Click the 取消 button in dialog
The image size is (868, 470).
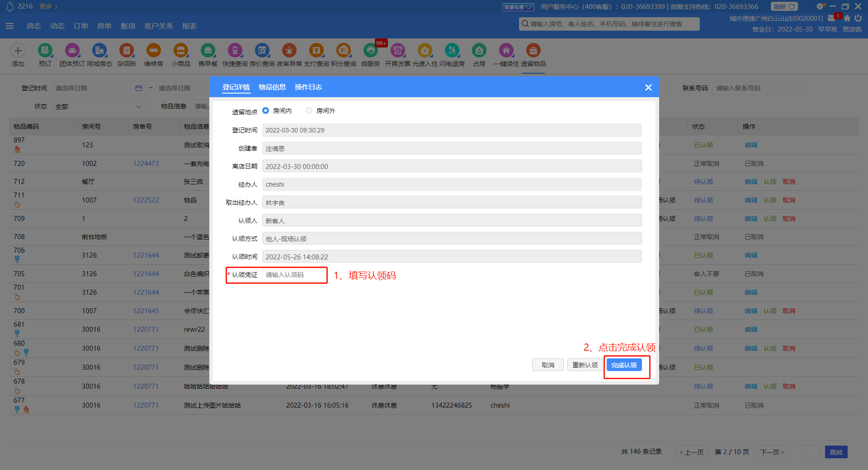coord(548,365)
